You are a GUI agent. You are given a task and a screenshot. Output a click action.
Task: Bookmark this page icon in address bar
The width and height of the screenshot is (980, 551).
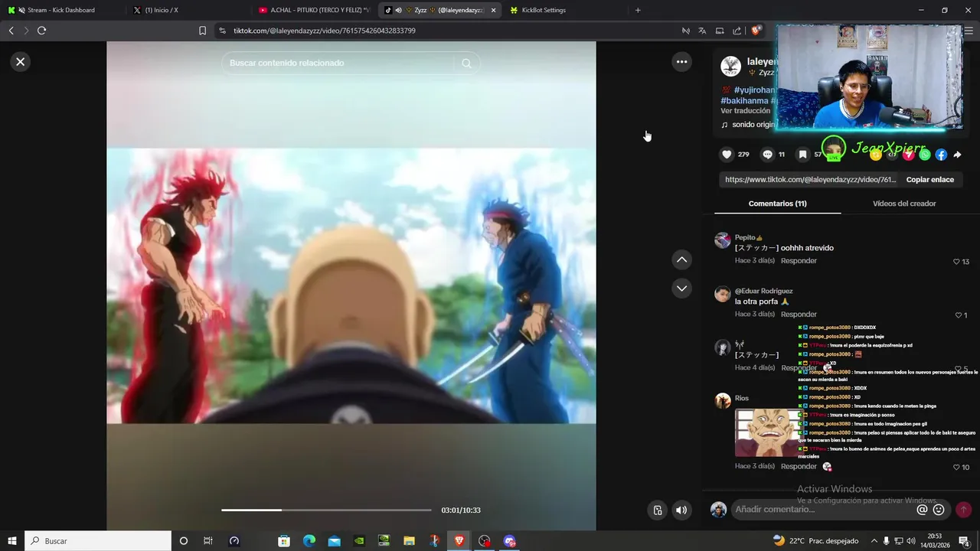click(x=202, y=31)
